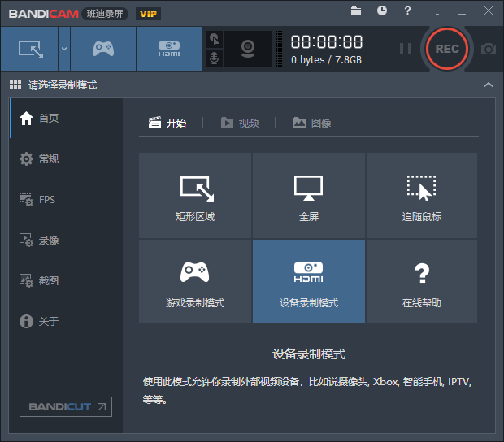Open help via the title bar question mark
The image size is (504, 442).
pyautogui.click(x=407, y=11)
